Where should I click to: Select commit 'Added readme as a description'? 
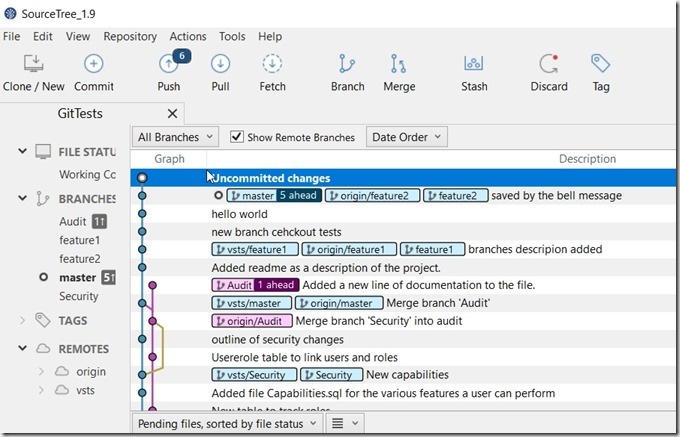tap(403, 267)
